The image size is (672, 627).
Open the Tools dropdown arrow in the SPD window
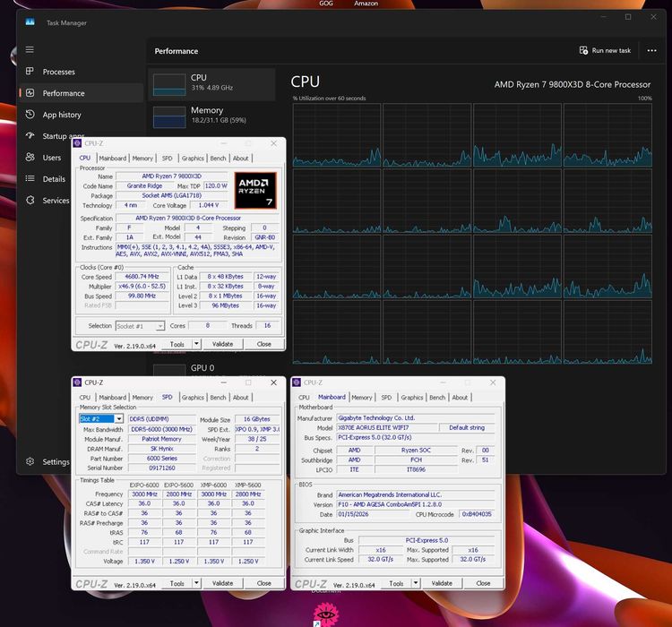tap(196, 583)
